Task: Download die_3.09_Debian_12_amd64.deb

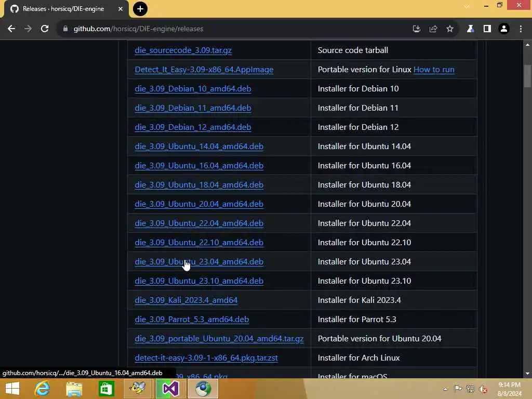Action: tap(193, 127)
